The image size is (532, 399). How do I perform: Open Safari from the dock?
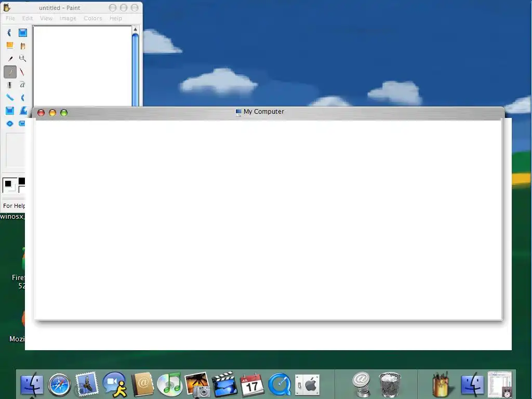59,385
